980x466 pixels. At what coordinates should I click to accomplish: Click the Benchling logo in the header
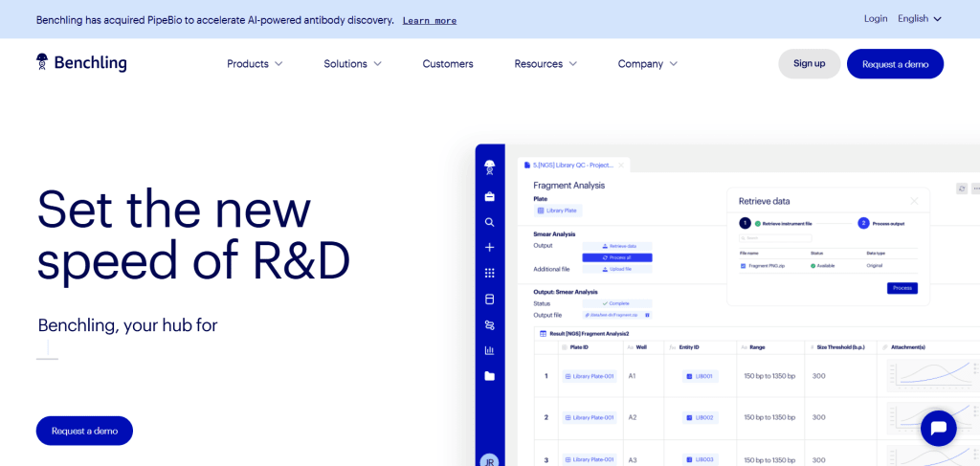81,63
